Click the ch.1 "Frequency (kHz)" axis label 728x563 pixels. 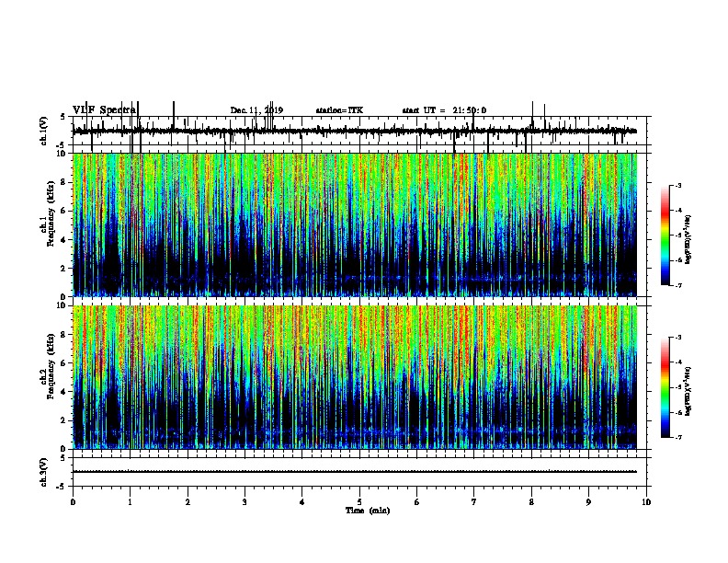51,213
